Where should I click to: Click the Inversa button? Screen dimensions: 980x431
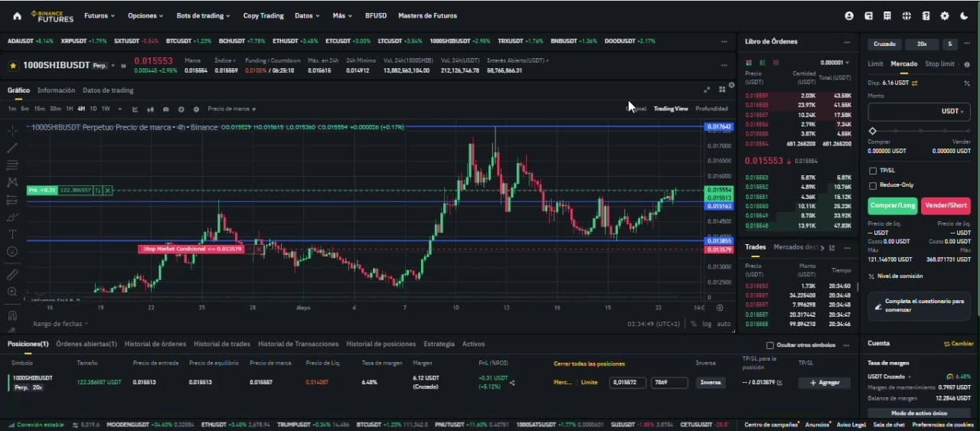[x=710, y=383]
